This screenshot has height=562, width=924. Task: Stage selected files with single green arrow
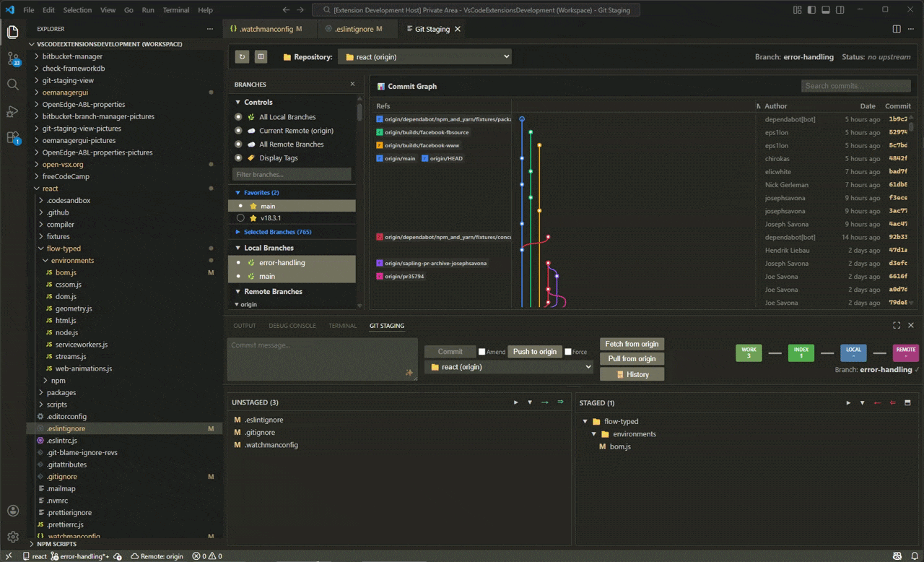(x=545, y=402)
